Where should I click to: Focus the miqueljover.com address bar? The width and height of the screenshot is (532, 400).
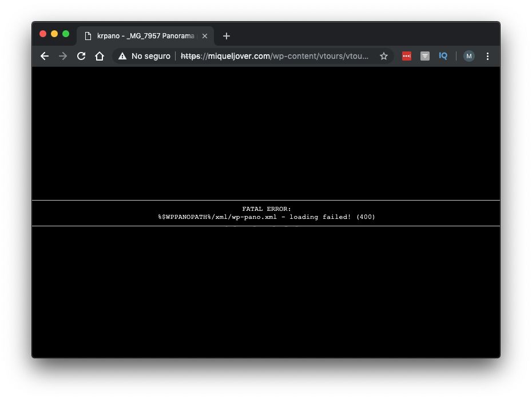[275, 56]
